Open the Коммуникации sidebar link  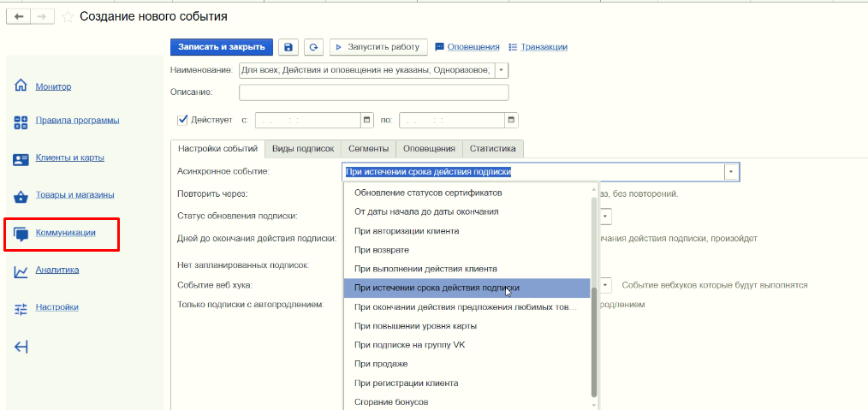pyautogui.click(x=65, y=232)
